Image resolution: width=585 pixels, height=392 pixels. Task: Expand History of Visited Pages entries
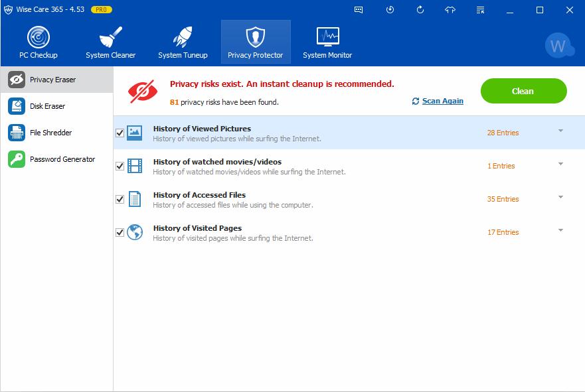[x=560, y=230]
